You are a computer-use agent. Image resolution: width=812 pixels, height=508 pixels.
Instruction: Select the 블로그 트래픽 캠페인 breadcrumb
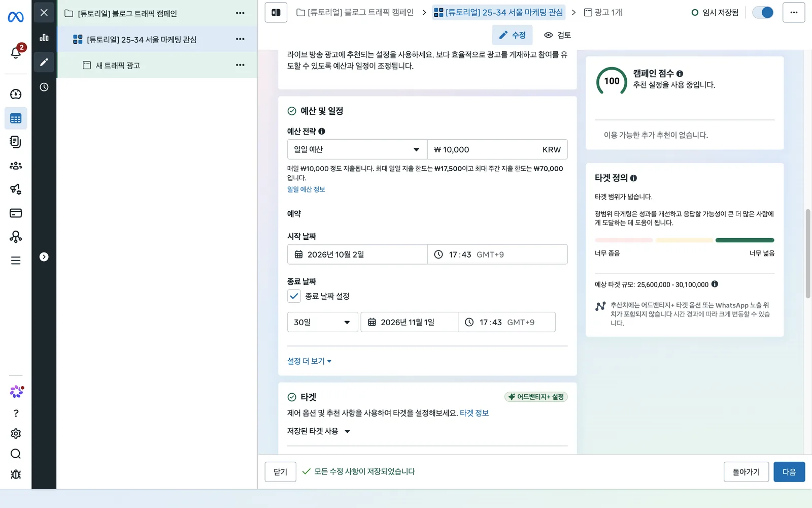pyautogui.click(x=355, y=13)
